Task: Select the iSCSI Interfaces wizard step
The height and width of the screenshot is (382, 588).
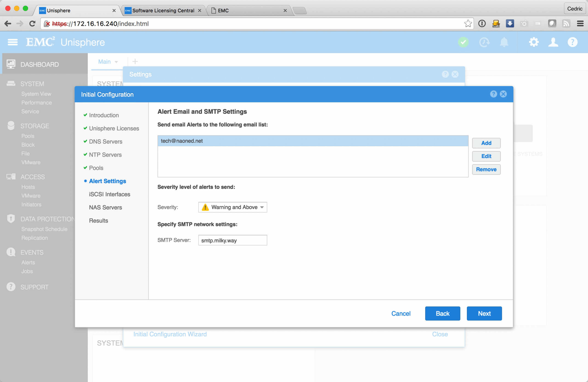Action: [x=110, y=194]
